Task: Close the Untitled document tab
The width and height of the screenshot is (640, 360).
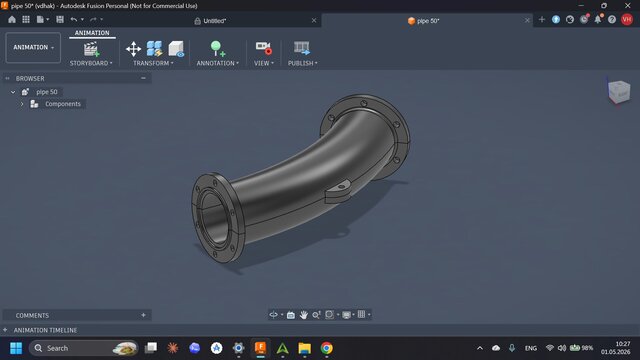Action: [x=314, y=20]
